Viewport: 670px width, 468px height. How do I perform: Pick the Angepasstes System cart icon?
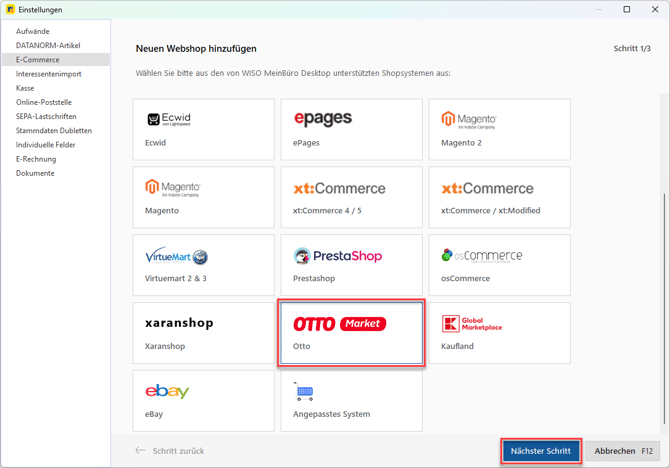click(305, 393)
